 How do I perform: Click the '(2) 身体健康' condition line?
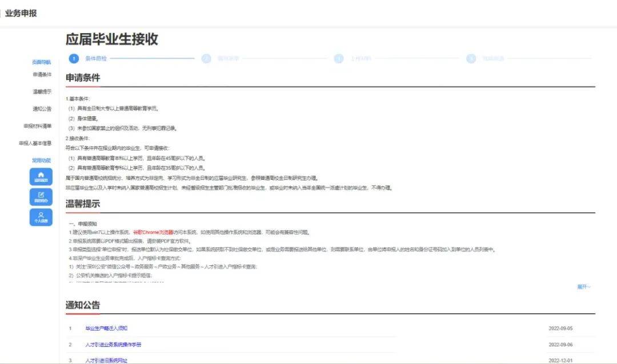[x=83, y=118]
